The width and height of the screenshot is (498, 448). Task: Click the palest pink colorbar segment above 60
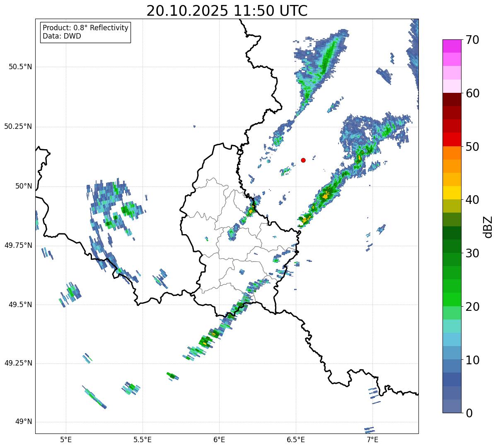point(452,86)
